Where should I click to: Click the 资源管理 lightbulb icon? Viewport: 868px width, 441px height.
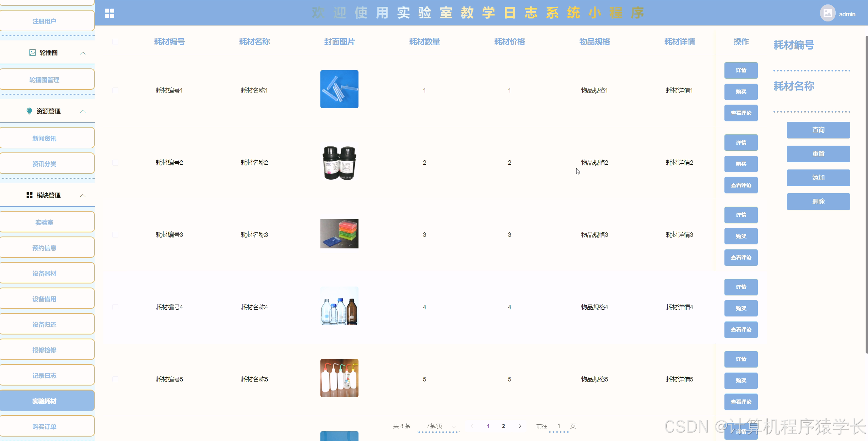[x=30, y=111]
